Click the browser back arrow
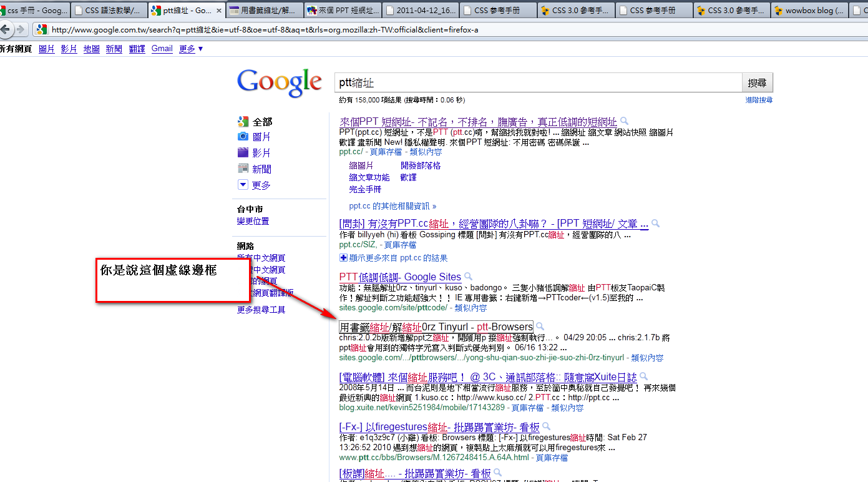This screenshot has width=868, height=482. [x=6, y=29]
